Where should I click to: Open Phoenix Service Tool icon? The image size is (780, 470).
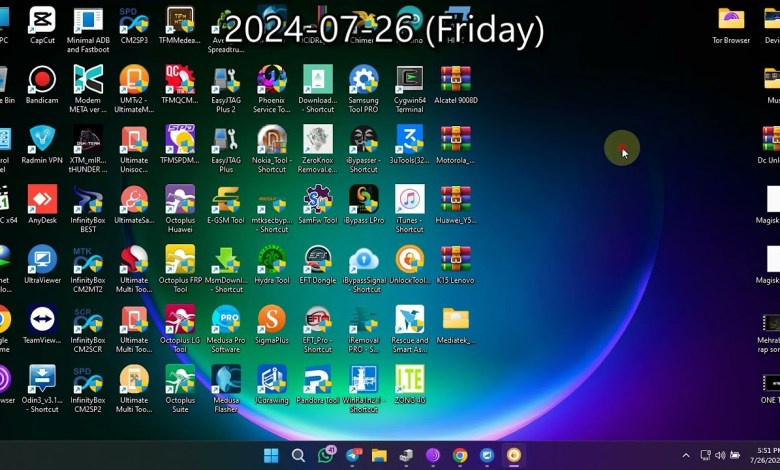[x=272, y=80]
